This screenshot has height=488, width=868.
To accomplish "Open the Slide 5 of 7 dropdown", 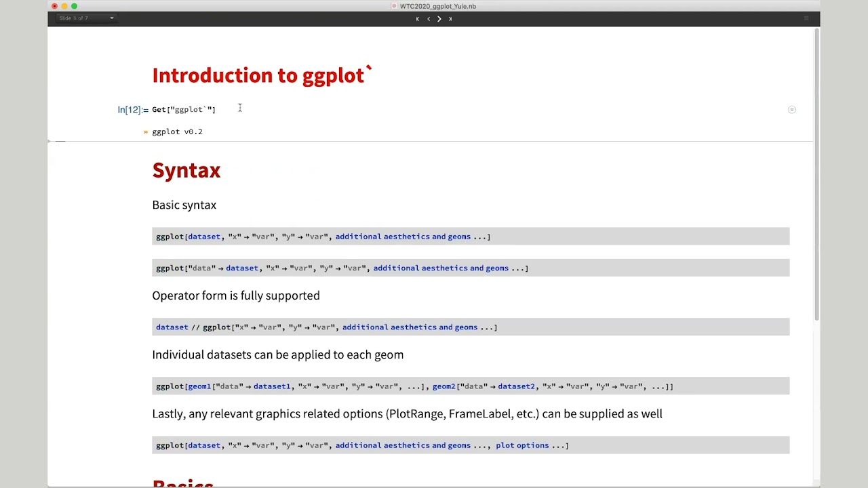I will [x=85, y=18].
